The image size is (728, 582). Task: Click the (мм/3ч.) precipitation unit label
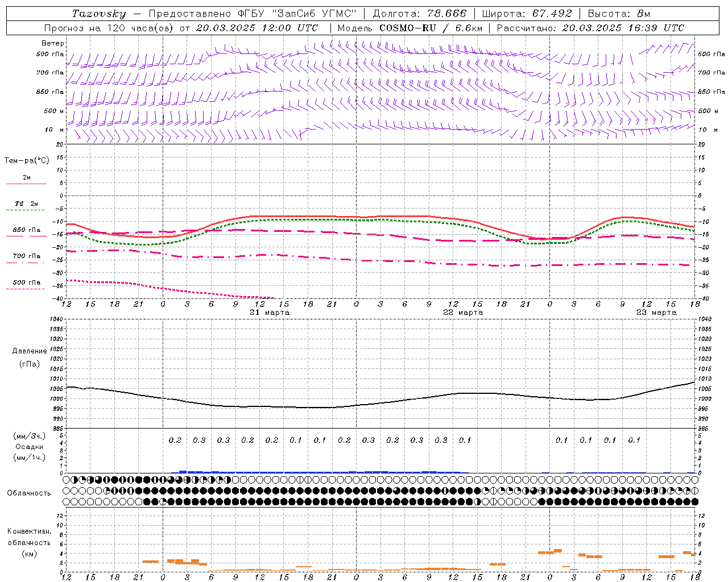click(x=30, y=436)
